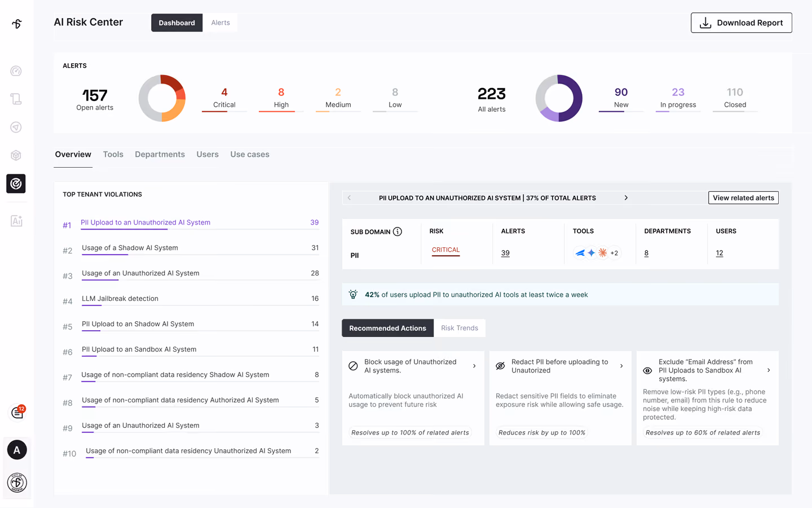812x508 pixels.
Task: Click the app logo at sidebar top
Action: [x=17, y=24]
